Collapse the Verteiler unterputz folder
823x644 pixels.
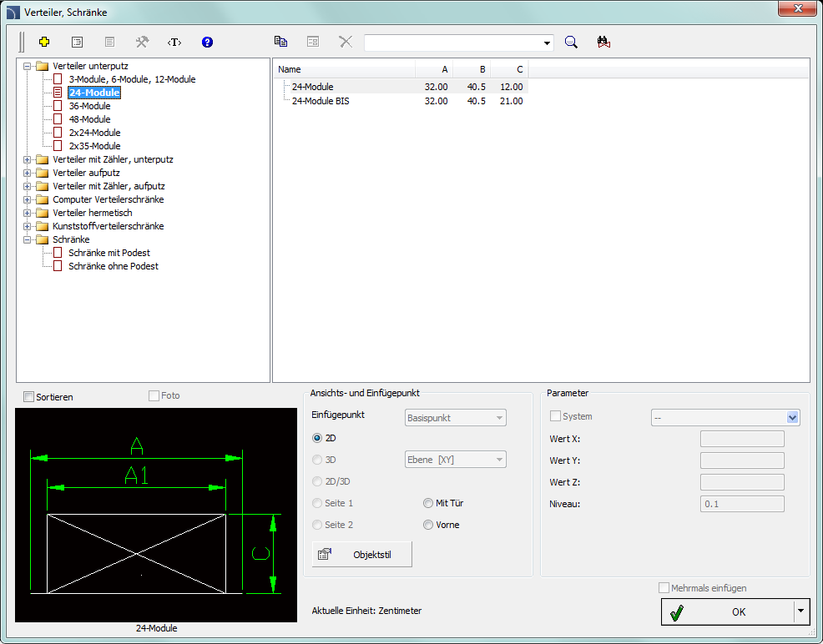coord(28,66)
